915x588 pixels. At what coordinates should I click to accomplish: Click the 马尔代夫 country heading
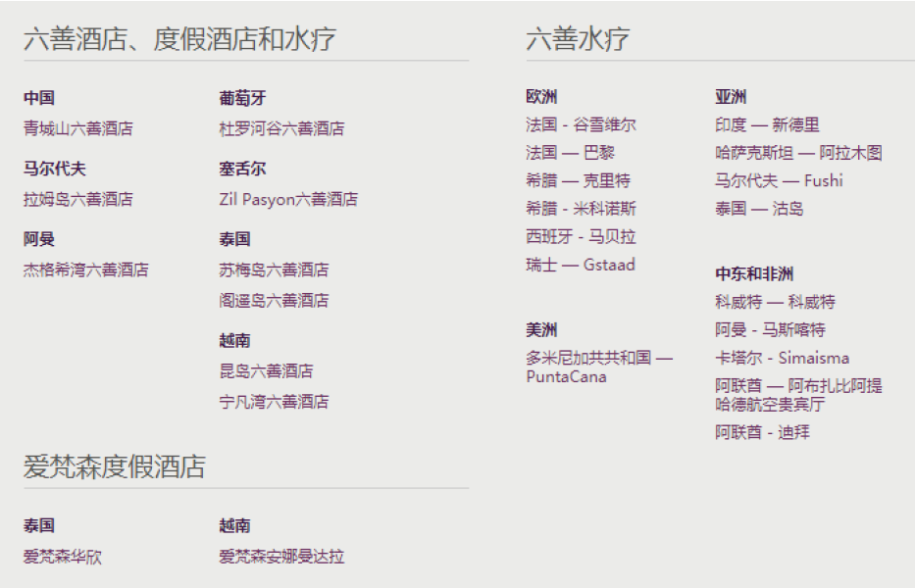[x=55, y=169]
